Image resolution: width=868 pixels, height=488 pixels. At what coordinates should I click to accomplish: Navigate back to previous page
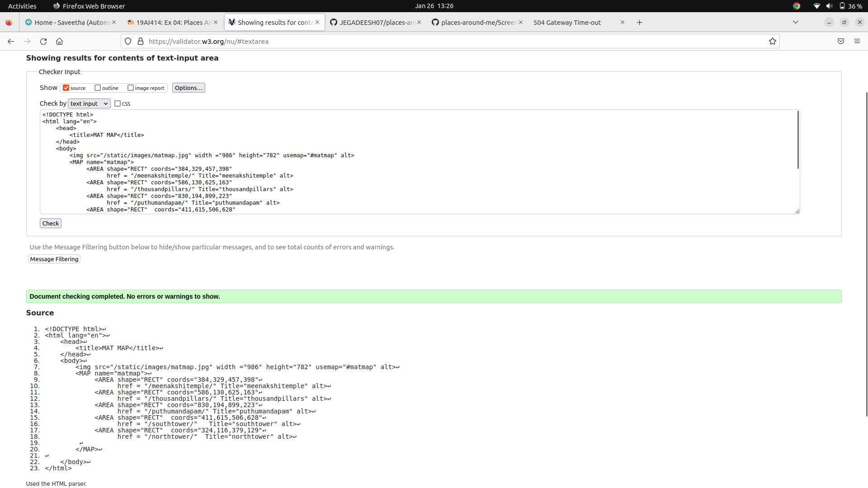tap(11, 41)
